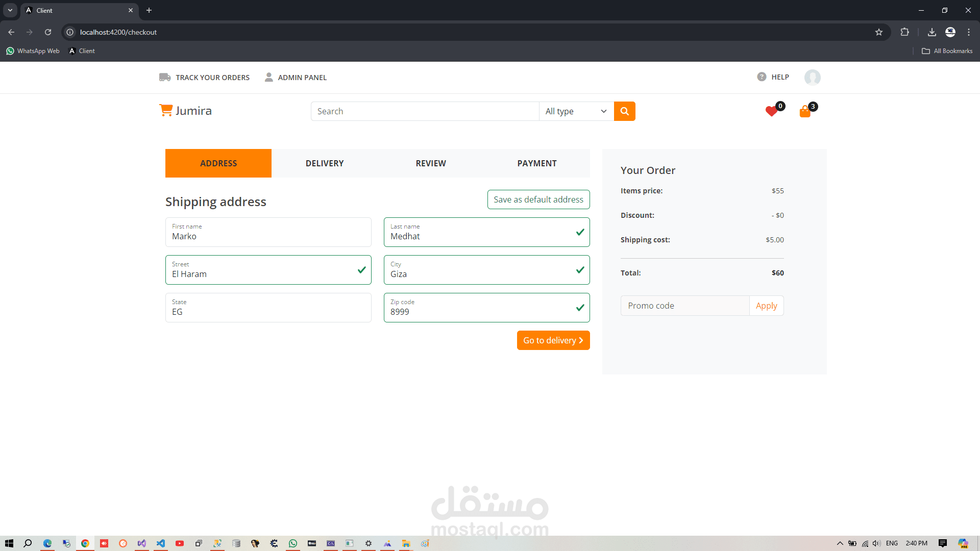Click the Jumira cart logo

(x=166, y=110)
